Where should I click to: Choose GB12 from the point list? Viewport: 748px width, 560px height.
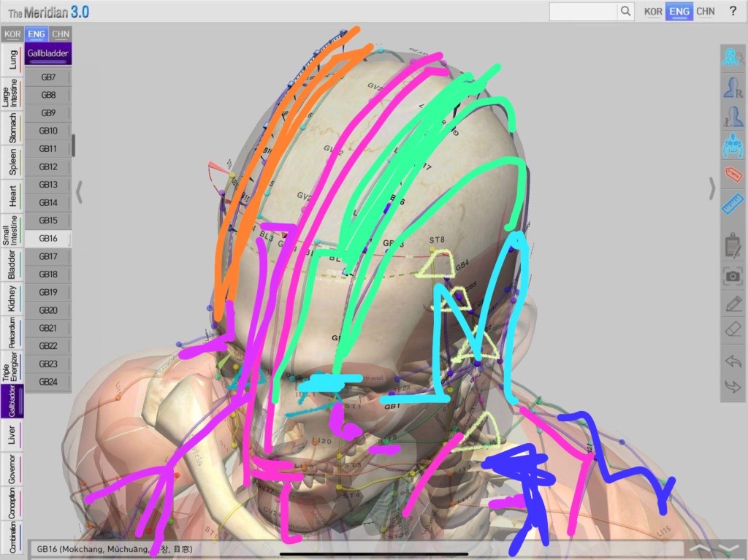[x=48, y=166]
